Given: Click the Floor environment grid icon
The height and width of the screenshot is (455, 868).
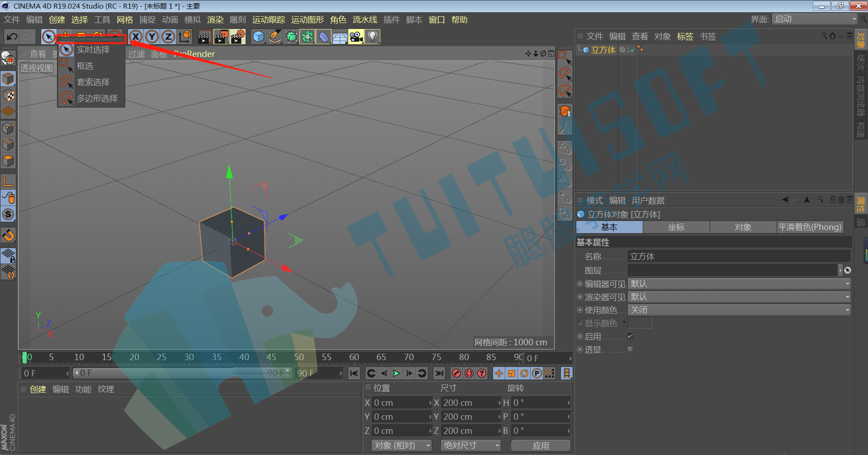Looking at the screenshot, I should pos(340,37).
